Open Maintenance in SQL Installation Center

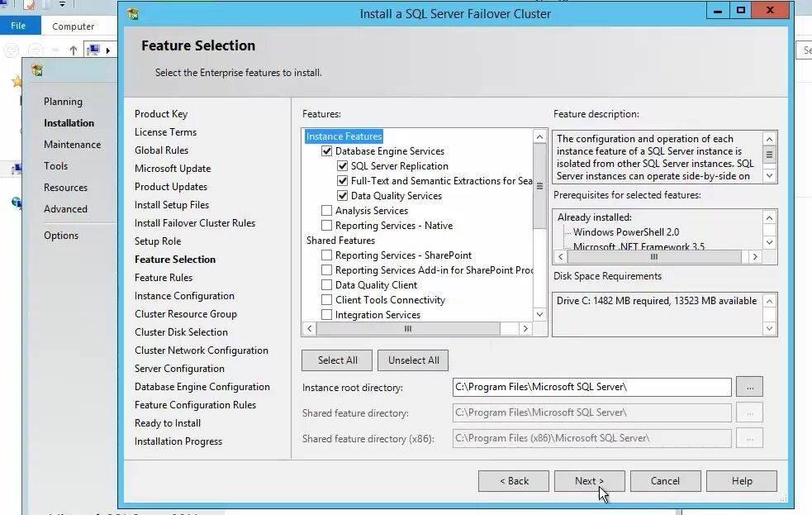[72, 145]
